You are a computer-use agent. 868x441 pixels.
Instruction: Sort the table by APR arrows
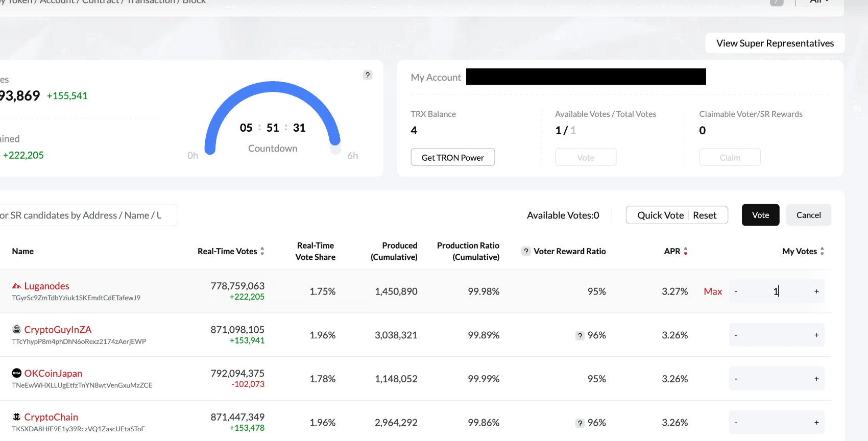(x=686, y=251)
